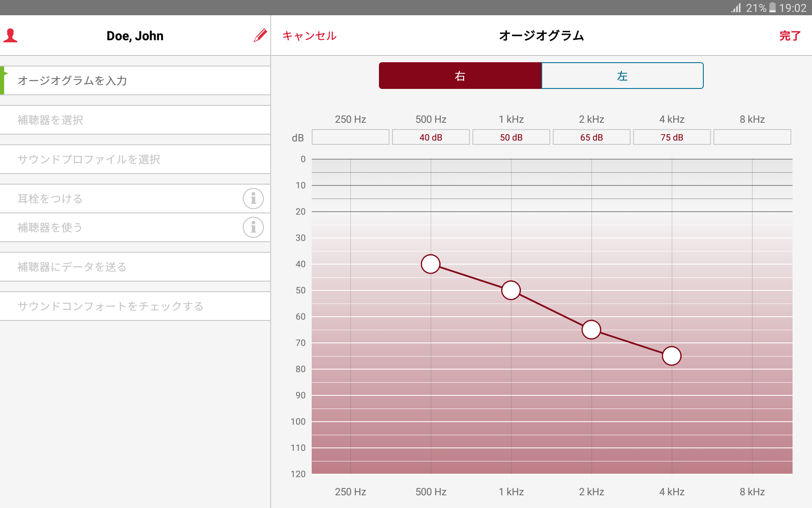Screen dimensions: 812x508
Task: Click the patient name Doe, John
Action: (135, 36)
